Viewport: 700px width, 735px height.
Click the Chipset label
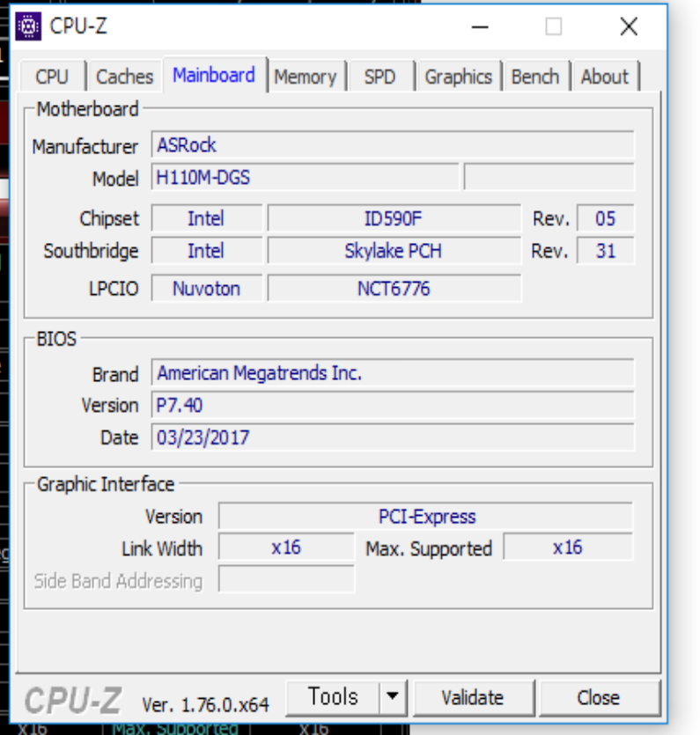click(109, 219)
